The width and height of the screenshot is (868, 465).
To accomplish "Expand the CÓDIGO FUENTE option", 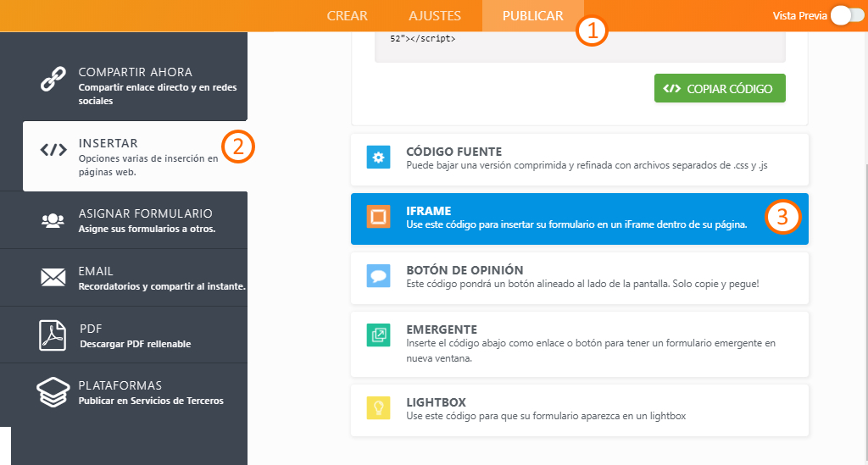I will coord(580,159).
